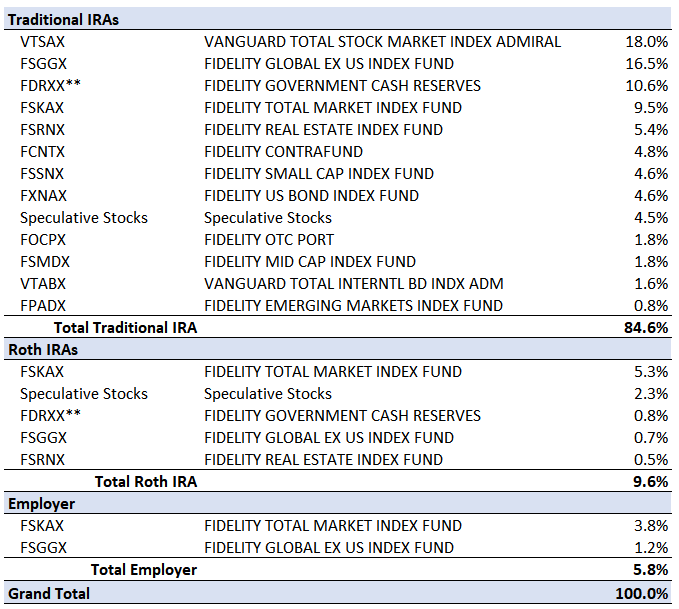Select the Total Employer label
This screenshot has width=679, height=609.
(x=144, y=570)
